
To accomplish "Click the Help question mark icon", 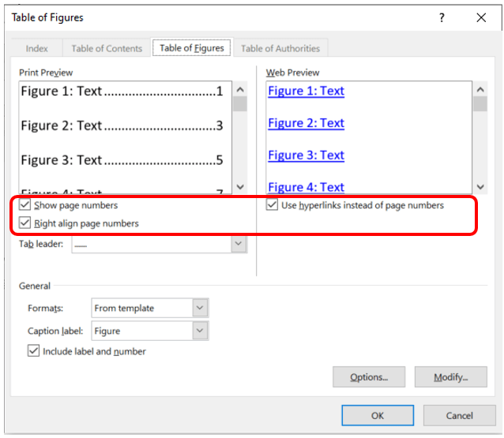I will [x=442, y=17].
